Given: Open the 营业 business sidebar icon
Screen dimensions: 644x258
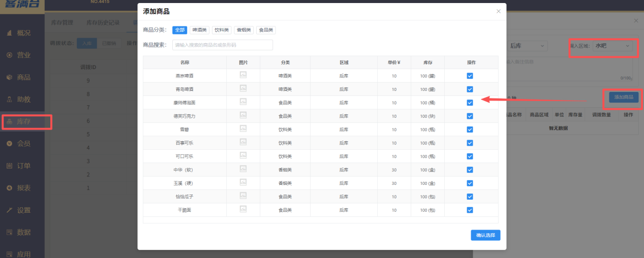Looking at the screenshot, I should pyautogui.click(x=9, y=55).
